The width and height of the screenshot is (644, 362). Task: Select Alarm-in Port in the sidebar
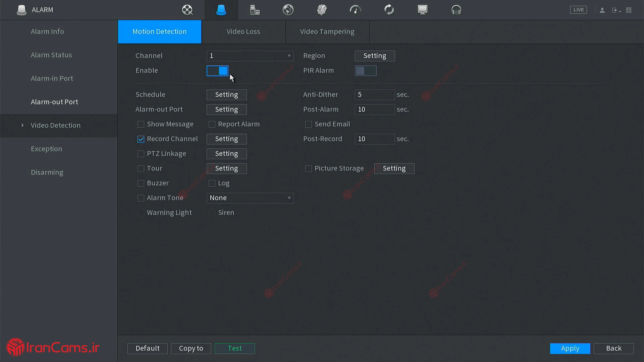point(52,78)
